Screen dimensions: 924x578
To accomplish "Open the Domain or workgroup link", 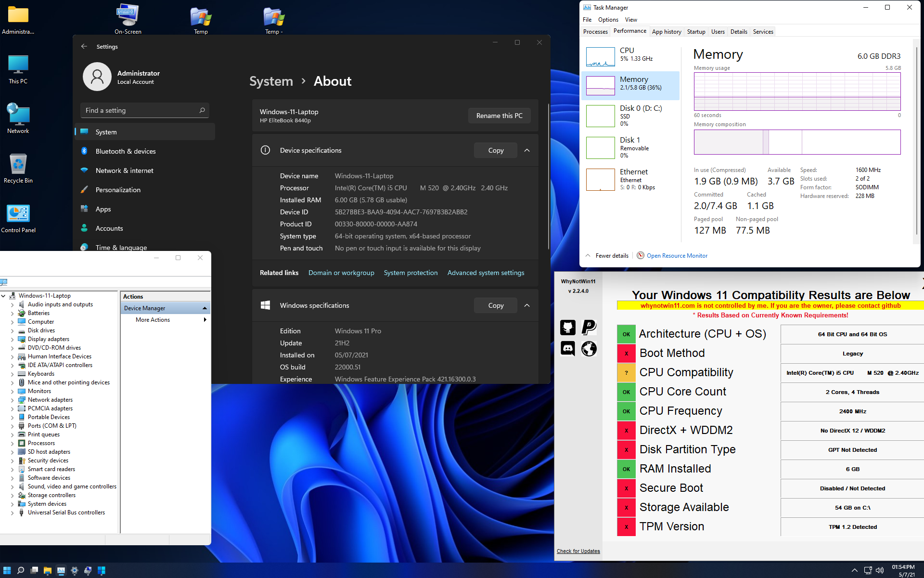I will [x=341, y=273].
